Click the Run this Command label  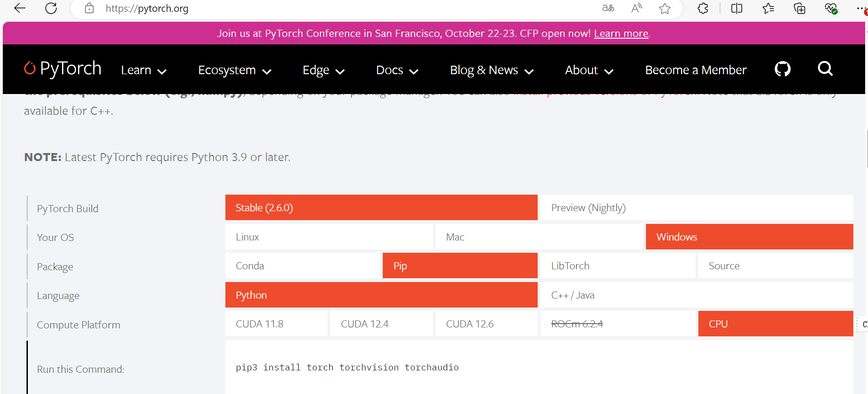pos(81,369)
